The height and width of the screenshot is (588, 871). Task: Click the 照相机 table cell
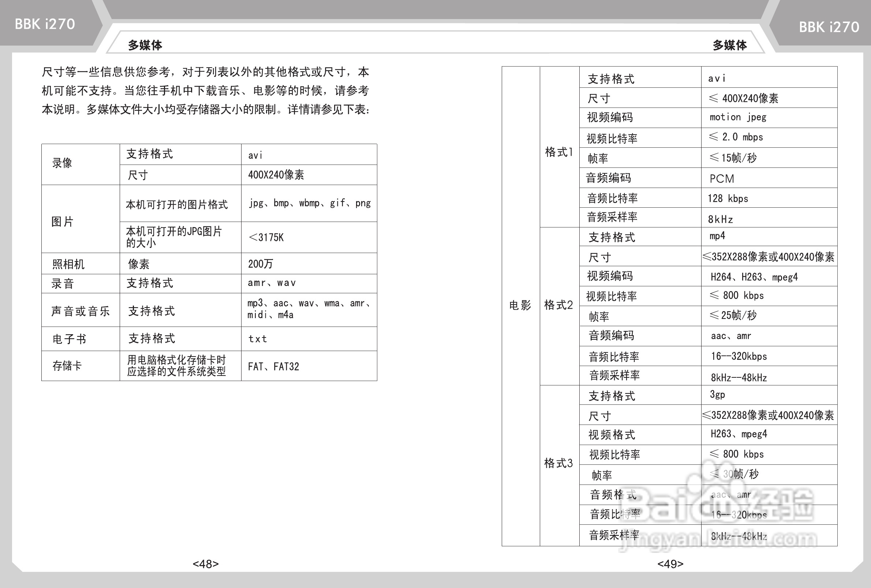68,264
